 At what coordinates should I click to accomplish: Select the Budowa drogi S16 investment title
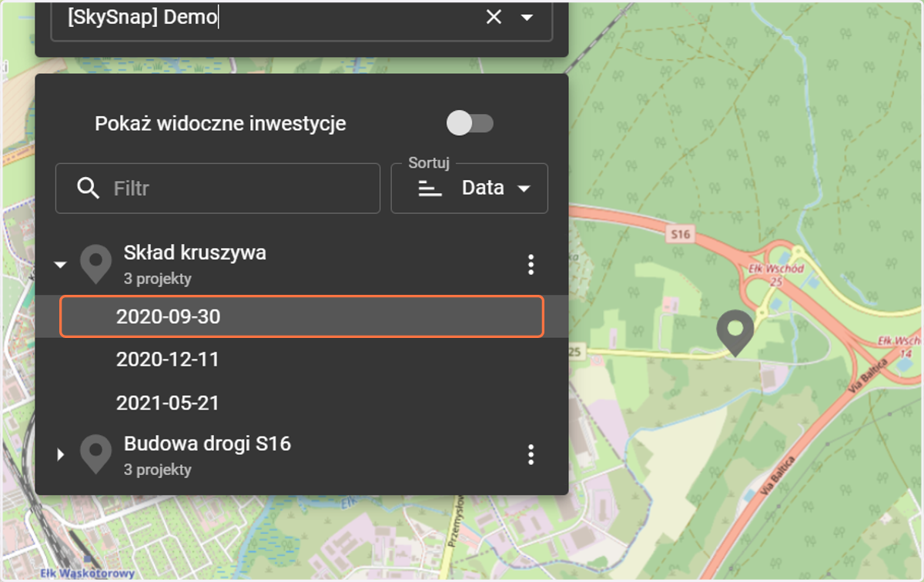click(x=207, y=443)
